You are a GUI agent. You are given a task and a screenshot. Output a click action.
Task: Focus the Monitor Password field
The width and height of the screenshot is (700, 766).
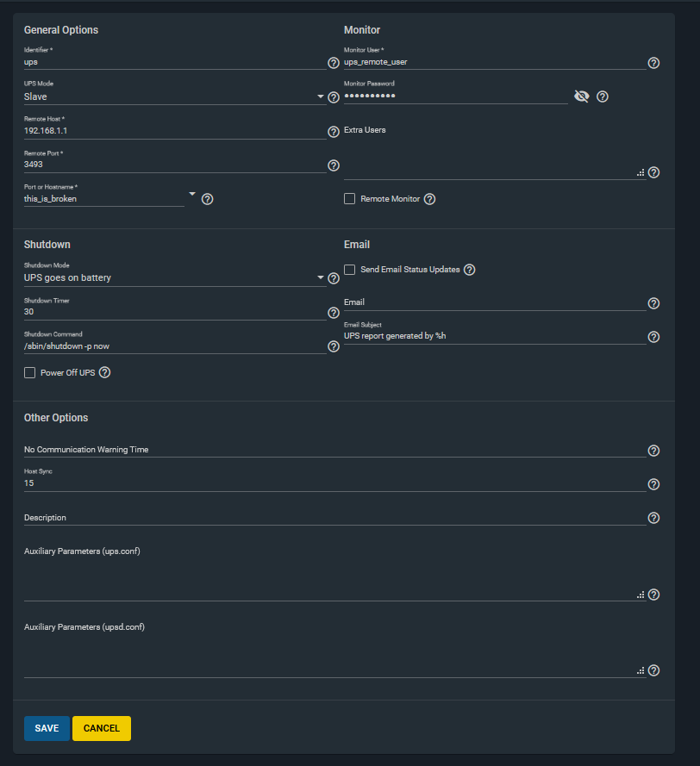pos(455,97)
